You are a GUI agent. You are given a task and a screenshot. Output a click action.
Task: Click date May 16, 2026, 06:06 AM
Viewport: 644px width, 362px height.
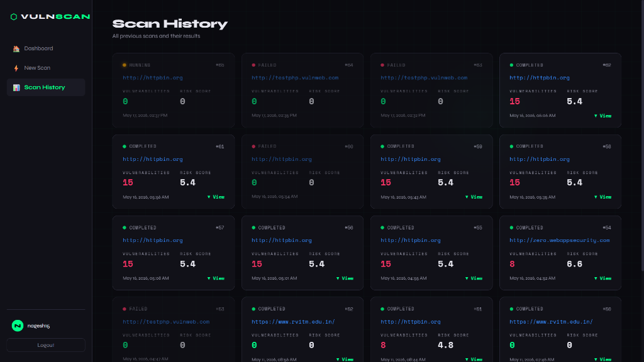(532, 116)
